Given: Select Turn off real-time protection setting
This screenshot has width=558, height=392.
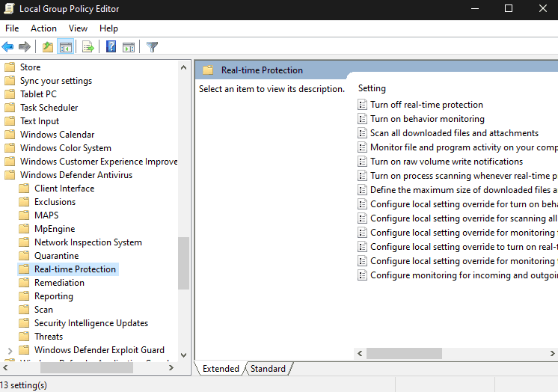Looking at the screenshot, I should [x=426, y=105].
